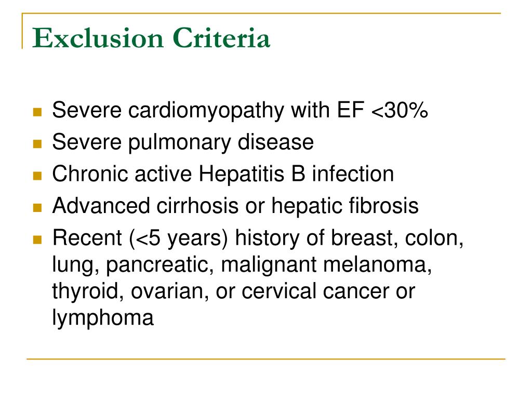Click the word lymphoma on last line
The height and width of the screenshot is (399, 532).
103,318
